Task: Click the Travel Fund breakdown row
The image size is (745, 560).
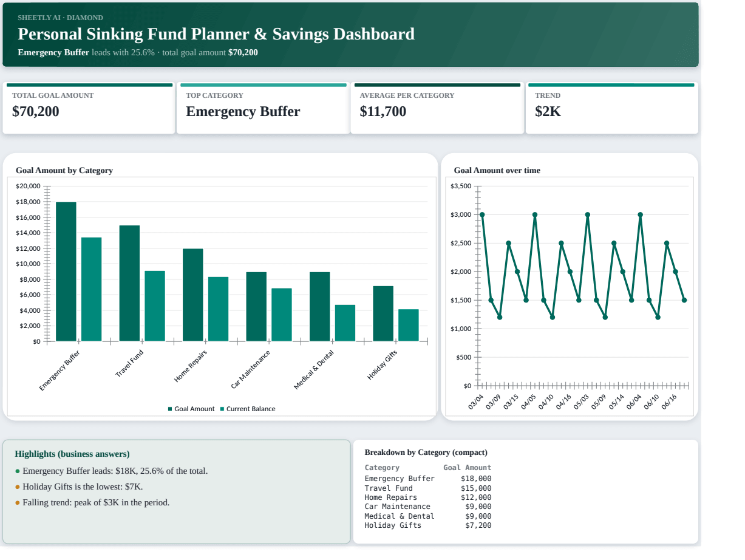Action: (x=428, y=488)
